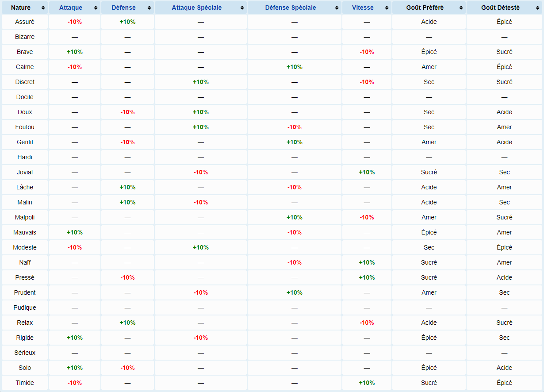Sort by Goût Préféré using its arrow icon
The image size is (544, 392).
tap(461, 8)
